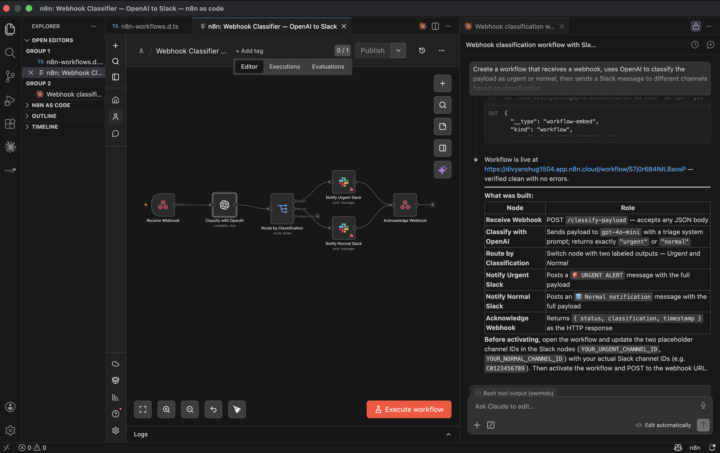This screenshot has height=453, width=720.
Task: Open Explorer more actions ellipsis
Action: 94,26
